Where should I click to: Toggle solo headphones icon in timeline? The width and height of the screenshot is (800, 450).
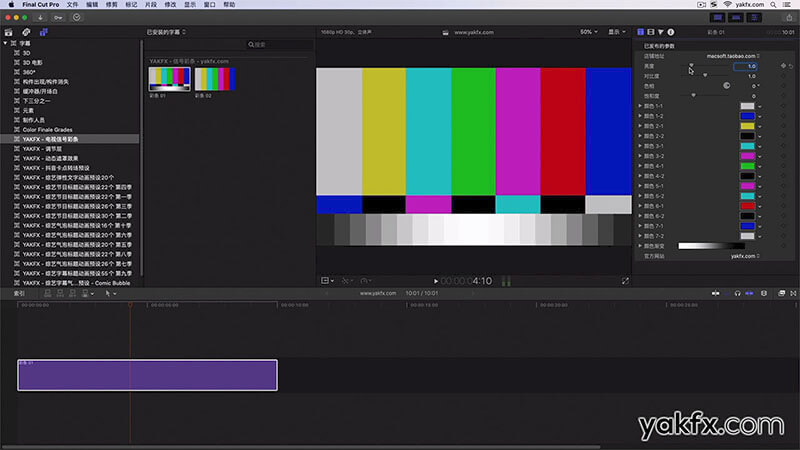(738, 293)
